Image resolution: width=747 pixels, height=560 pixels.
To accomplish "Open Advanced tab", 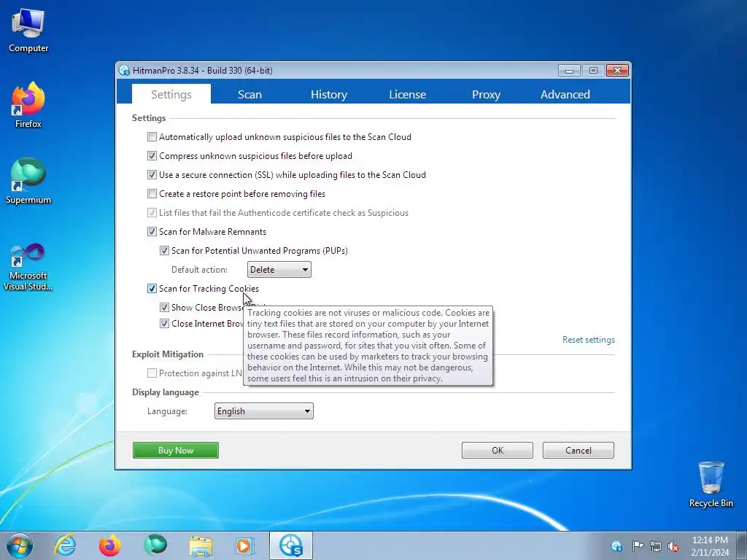I will point(565,94).
